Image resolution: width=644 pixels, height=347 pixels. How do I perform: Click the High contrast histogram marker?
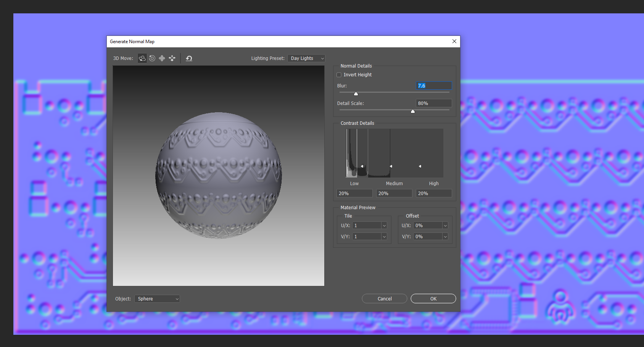click(420, 166)
